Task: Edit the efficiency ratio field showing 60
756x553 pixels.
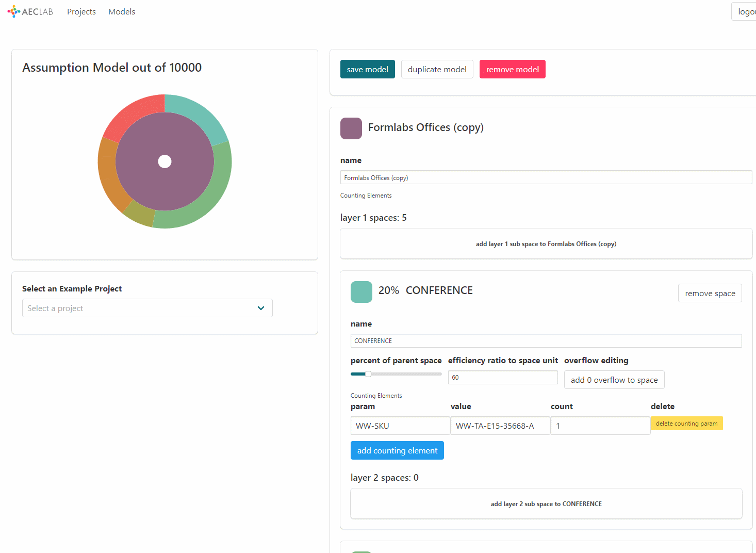Action: click(x=503, y=378)
